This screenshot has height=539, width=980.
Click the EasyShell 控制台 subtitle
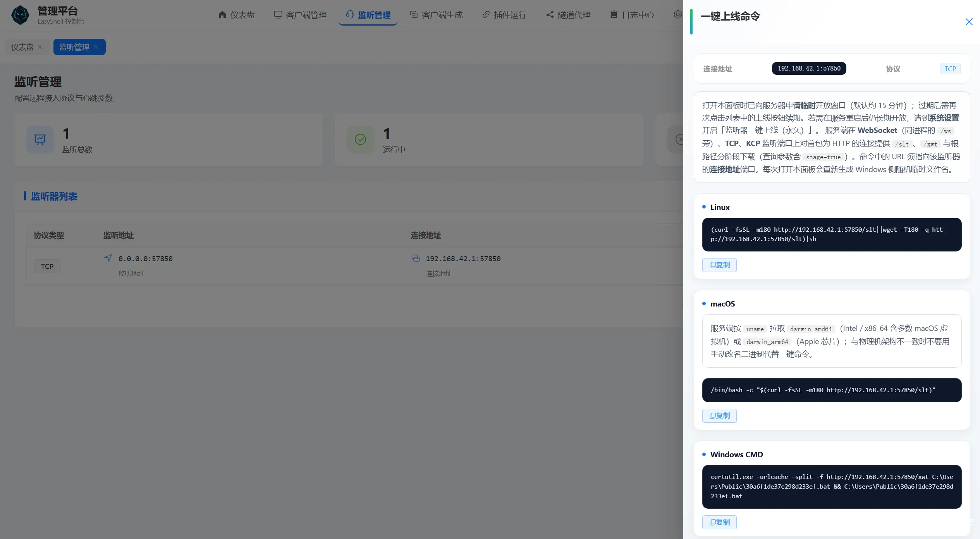pyautogui.click(x=61, y=21)
